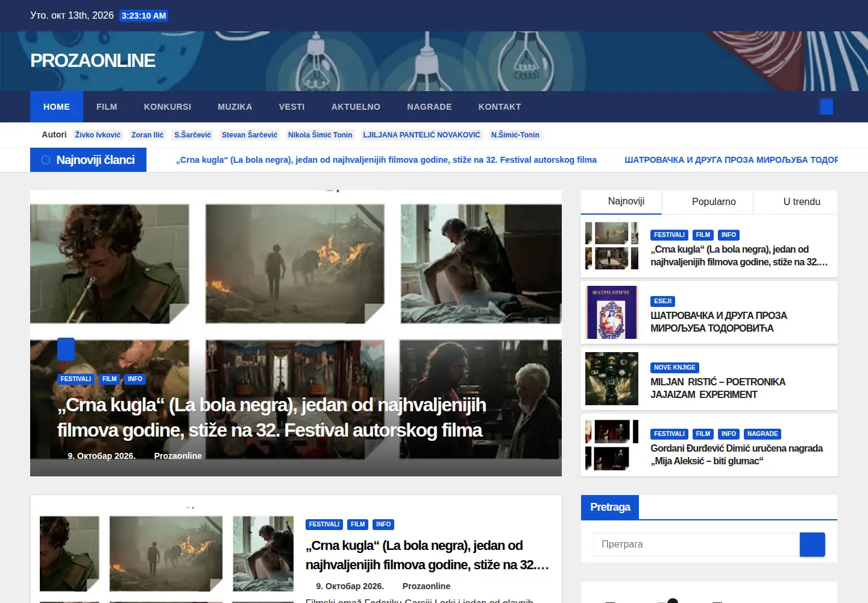
Task: Click INFO tag above lower Crna kugla post
Action: 383,525
